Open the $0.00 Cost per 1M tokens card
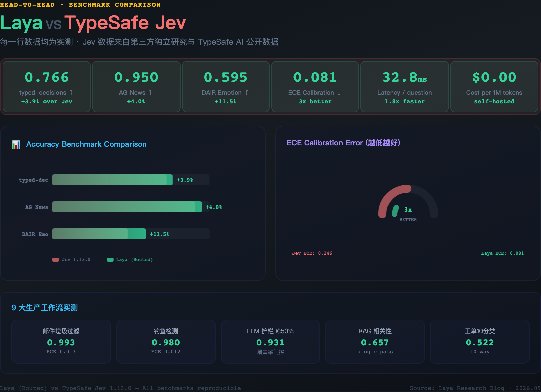Image resolution: width=541 pixels, height=392 pixels. click(x=494, y=87)
